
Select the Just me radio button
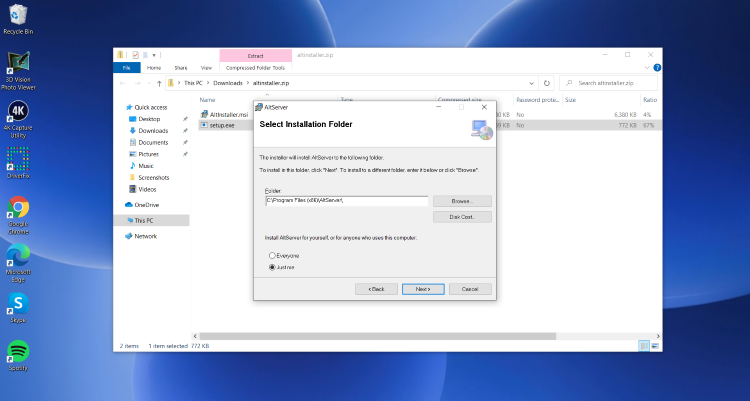272,268
